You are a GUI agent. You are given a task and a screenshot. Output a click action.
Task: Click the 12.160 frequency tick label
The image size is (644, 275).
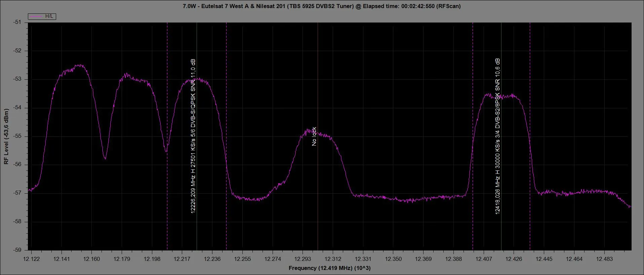click(x=92, y=259)
